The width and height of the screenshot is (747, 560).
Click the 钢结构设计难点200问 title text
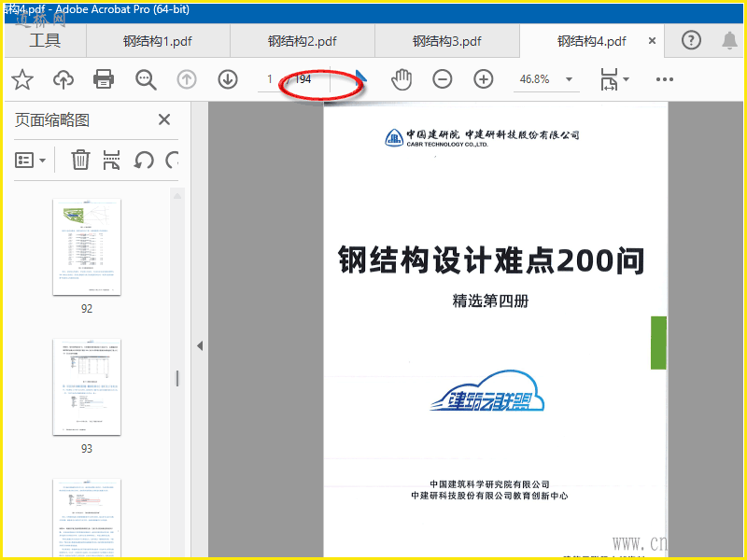pyautogui.click(x=491, y=260)
